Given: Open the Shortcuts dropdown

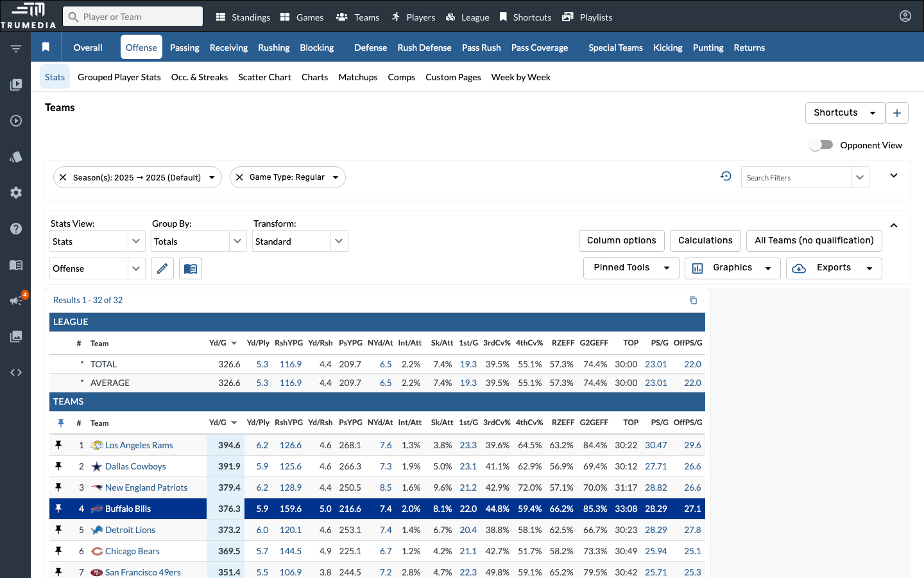Looking at the screenshot, I should 845,113.
